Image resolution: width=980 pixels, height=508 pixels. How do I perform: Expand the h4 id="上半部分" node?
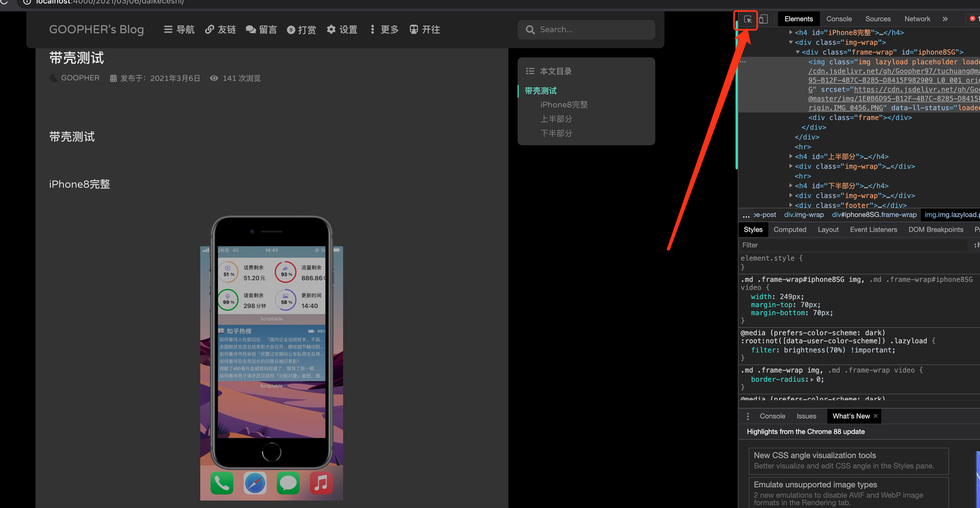pyautogui.click(x=791, y=156)
